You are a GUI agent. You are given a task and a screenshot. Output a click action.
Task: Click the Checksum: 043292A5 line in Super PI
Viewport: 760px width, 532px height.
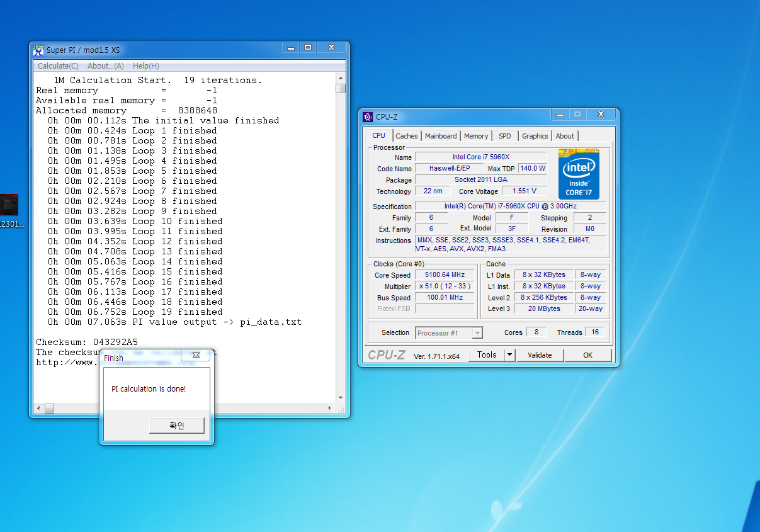87,342
